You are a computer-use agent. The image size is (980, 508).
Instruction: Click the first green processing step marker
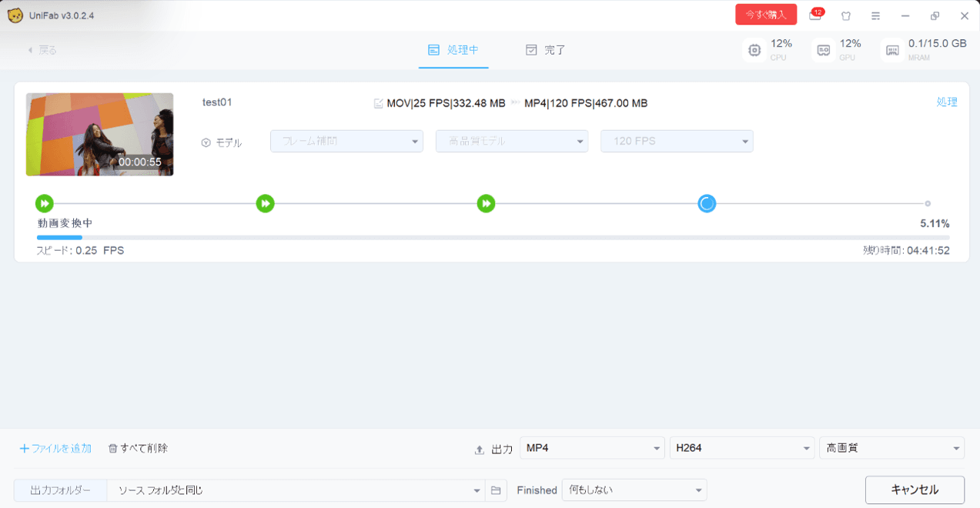45,203
